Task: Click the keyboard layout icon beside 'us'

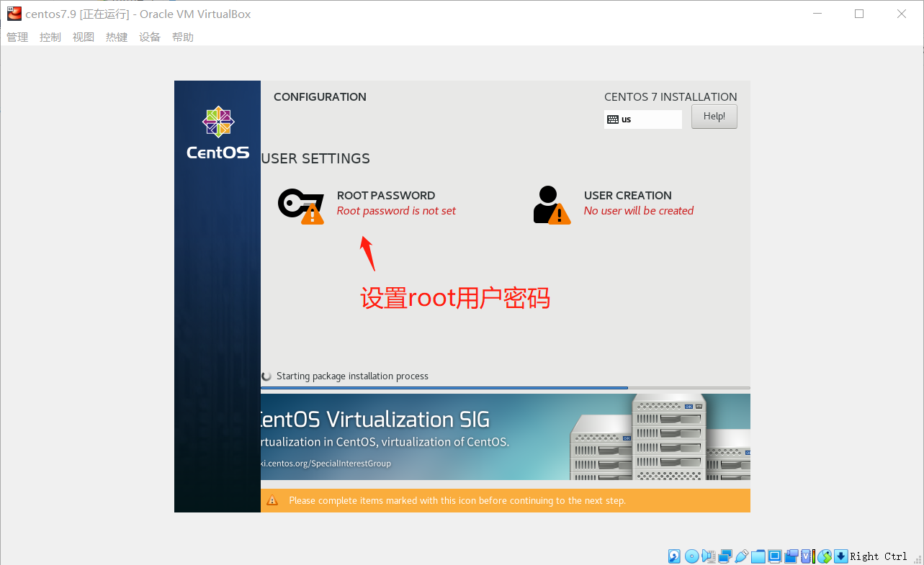Action: pyautogui.click(x=613, y=119)
